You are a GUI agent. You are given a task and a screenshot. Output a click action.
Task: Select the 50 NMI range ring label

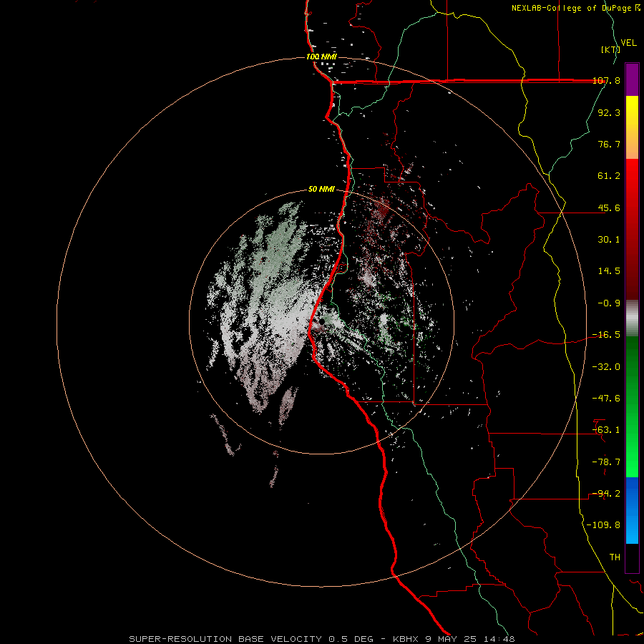point(321,190)
